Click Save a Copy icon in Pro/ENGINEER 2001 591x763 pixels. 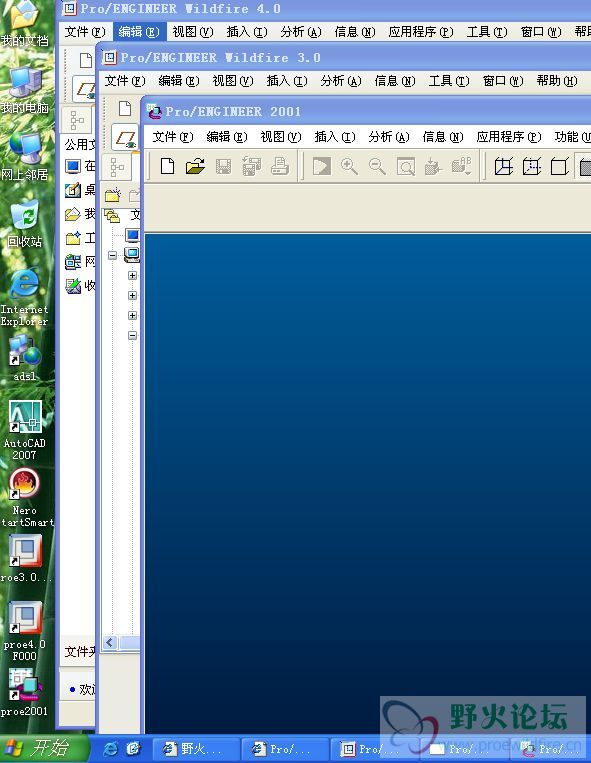click(x=251, y=166)
